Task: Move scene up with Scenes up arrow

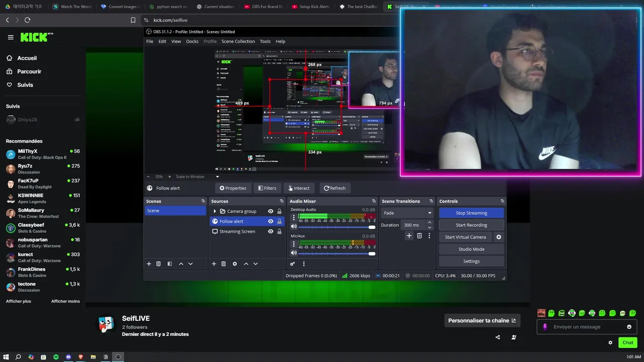Action: tap(181, 264)
